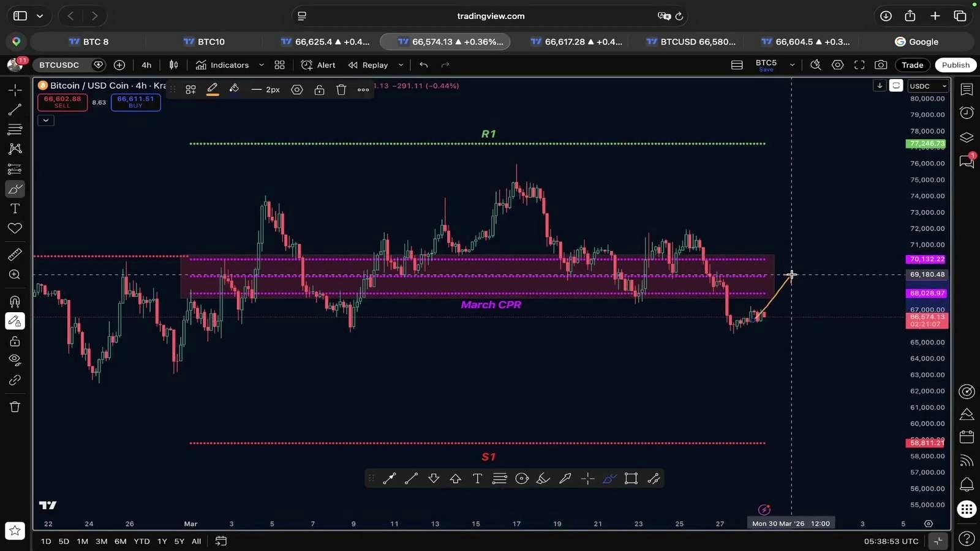The height and width of the screenshot is (551, 980).
Task: Open object tree layers panel
Action: (x=967, y=137)
